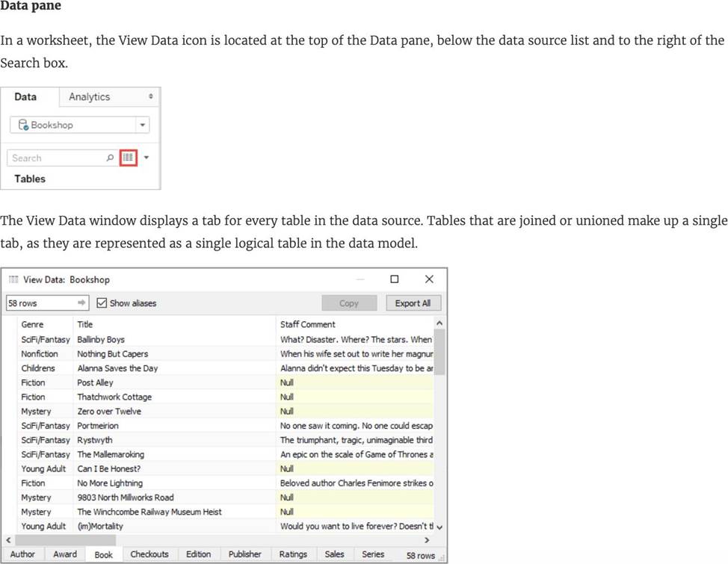
Task: Maximize the View Data window
Action: [x=395, y=279]
